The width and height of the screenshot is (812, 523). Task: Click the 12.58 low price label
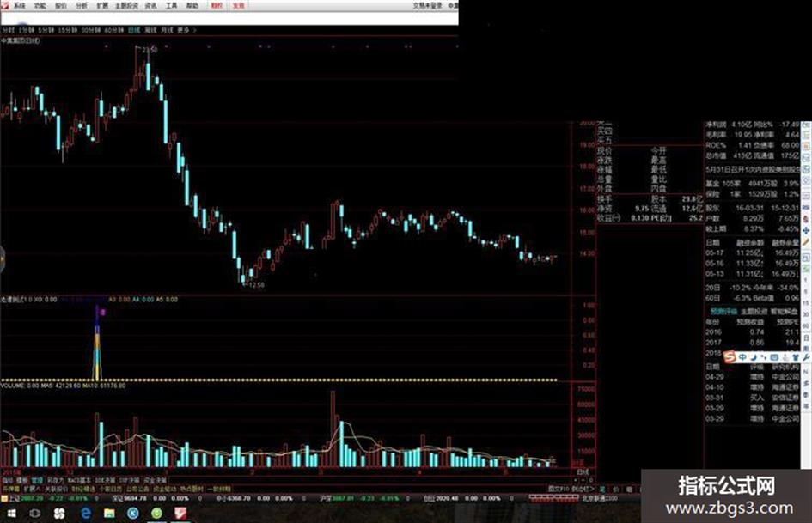click(x=256, y=285)
